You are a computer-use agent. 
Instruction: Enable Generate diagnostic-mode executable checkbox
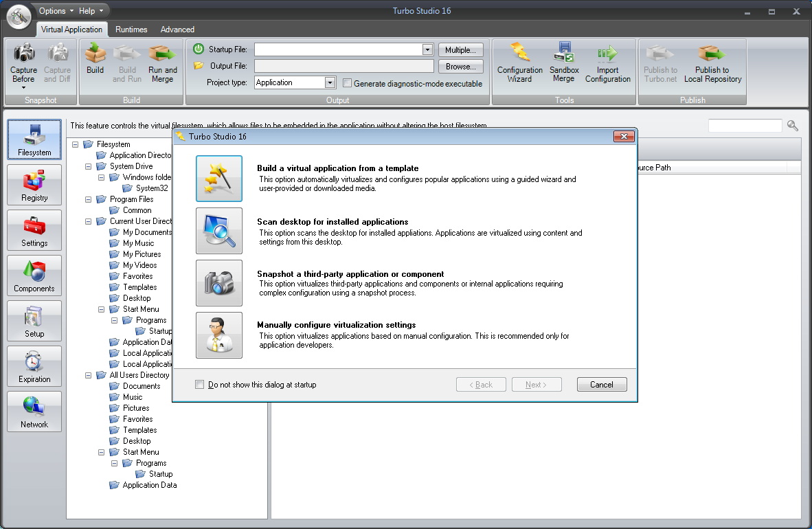point(348,83)
